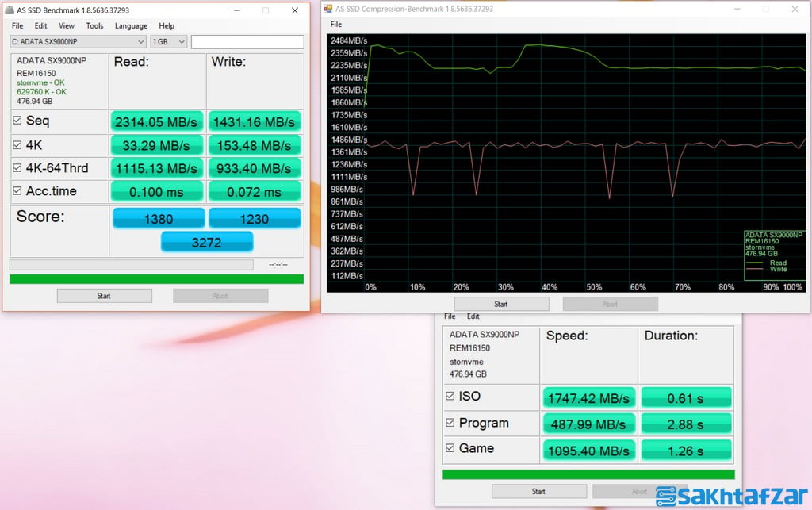
Task: Toggle the Game copy test checkbox
Action: click(x=450, y=449)
